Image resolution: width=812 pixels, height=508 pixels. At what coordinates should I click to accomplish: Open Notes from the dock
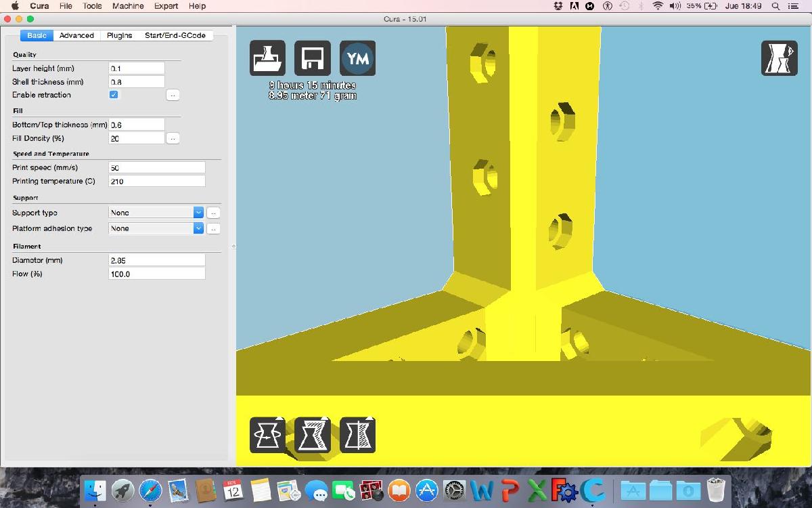pyautogui.click(x=261, y=489)
